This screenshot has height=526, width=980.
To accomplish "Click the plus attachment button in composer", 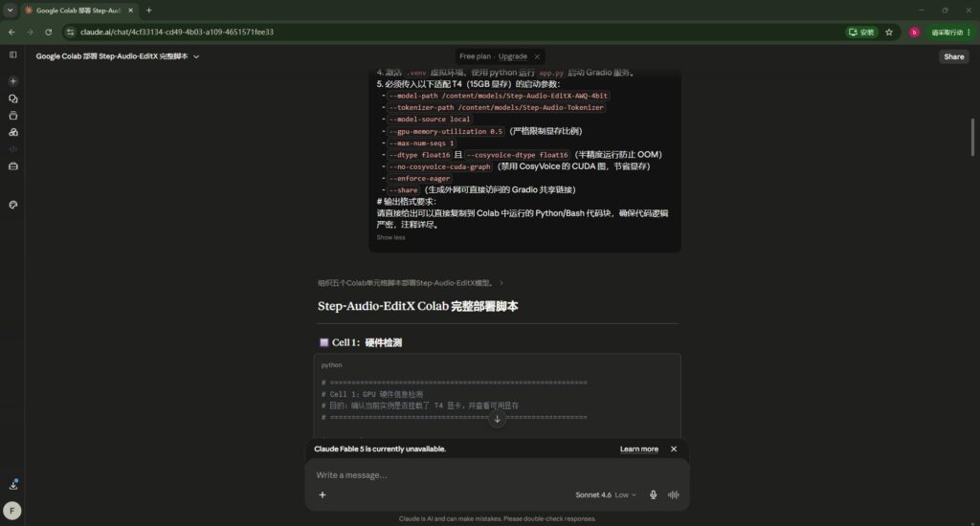I will pos(323,494).
